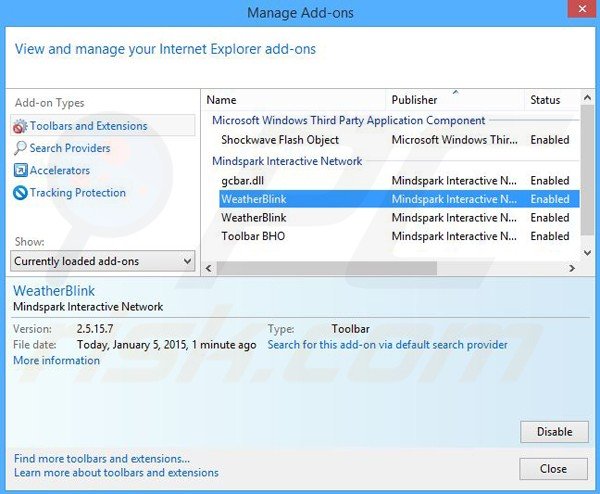Click the Disable button
Screen dimensions: 600x494
554,432
